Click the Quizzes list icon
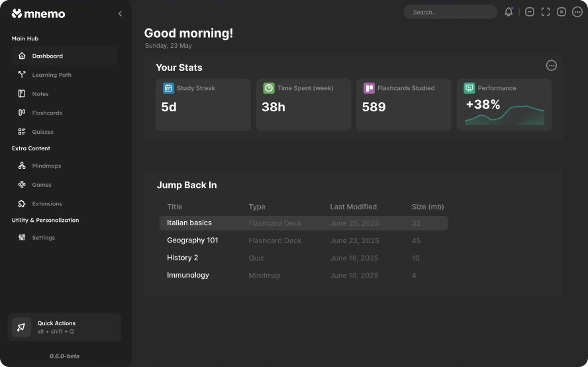This screenshot has width=588, height=367. pos(22,132)
